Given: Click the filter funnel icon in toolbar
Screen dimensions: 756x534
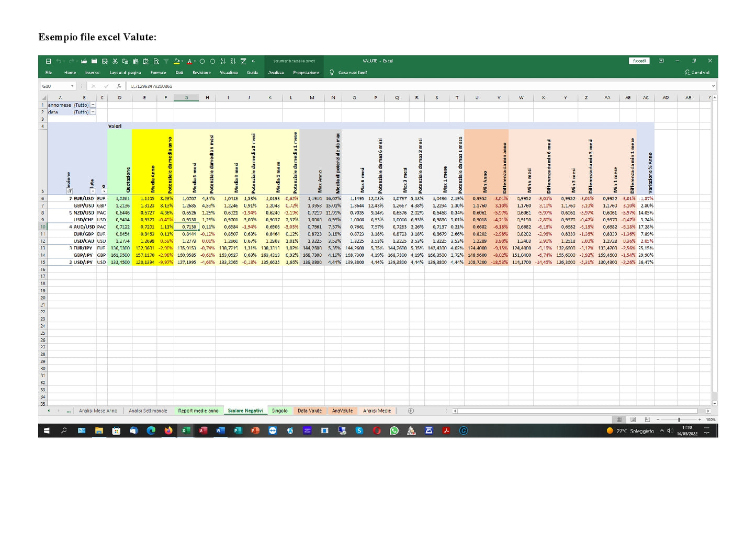Looking at the screenshot, I should point(166,61).
